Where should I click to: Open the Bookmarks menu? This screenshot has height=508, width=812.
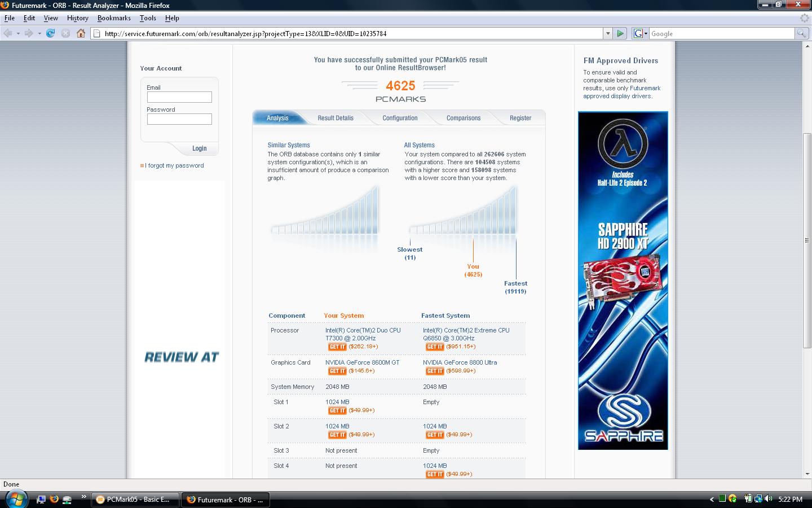(x=114, y=18)
